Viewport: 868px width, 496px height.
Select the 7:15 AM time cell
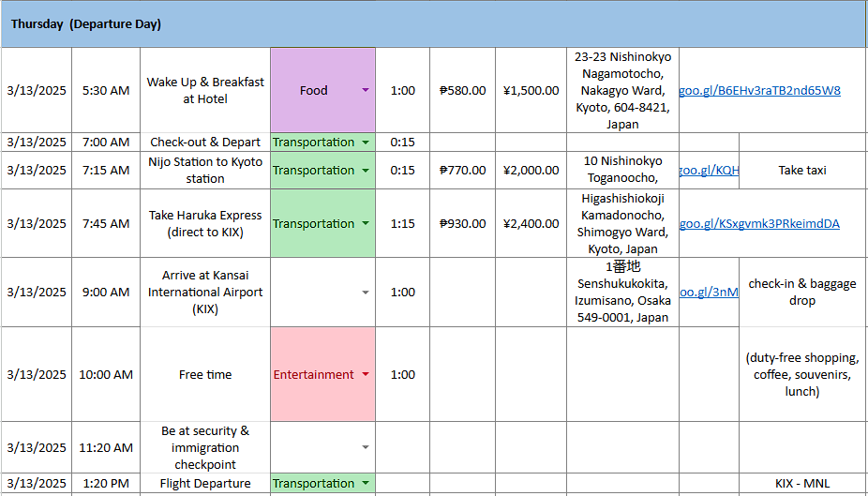coord(106,171)
